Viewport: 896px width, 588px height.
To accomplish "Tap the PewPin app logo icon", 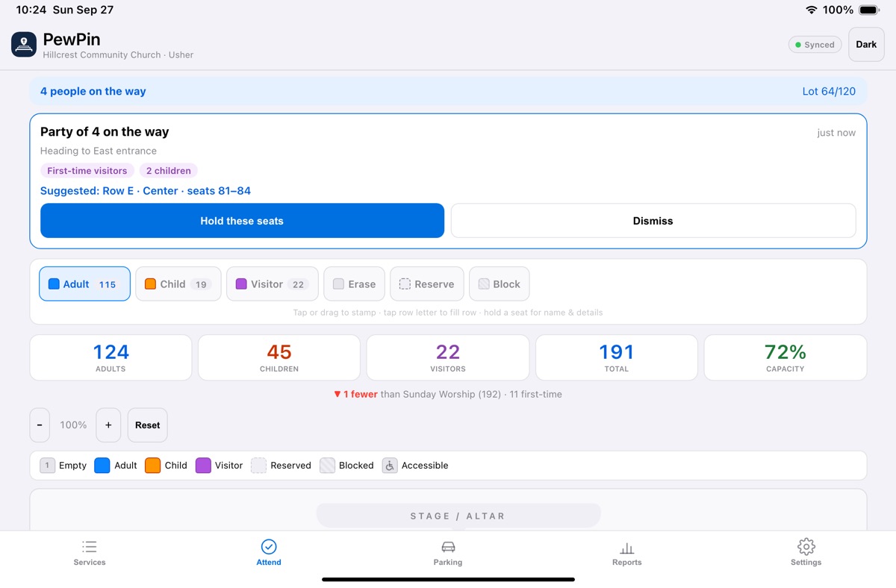I will (24, 45).
